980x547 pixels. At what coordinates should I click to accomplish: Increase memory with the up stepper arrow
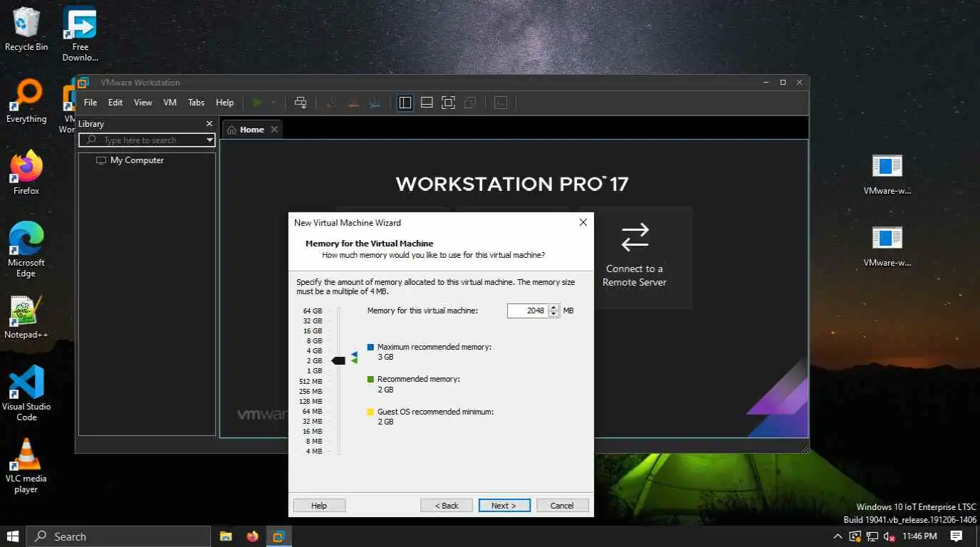point(554,307)
